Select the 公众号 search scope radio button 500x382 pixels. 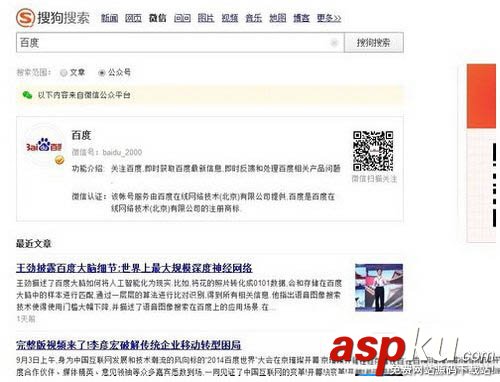[102, 73]
